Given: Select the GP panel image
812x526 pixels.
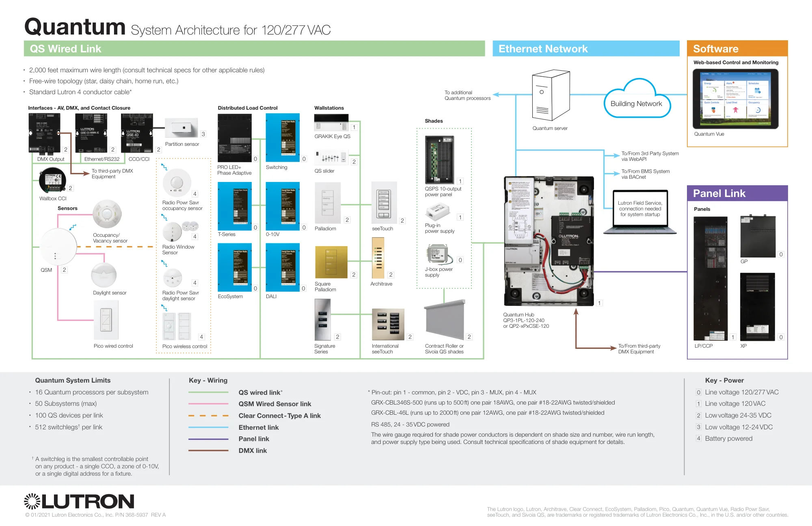Looking at the screenshot, I should pyautogui.click(x=758, y=236).
